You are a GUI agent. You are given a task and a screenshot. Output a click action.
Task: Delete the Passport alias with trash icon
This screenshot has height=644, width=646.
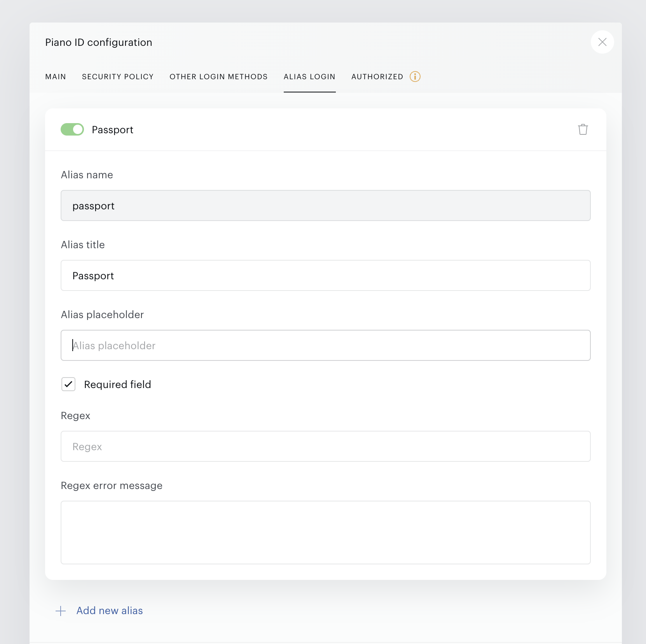583,129
